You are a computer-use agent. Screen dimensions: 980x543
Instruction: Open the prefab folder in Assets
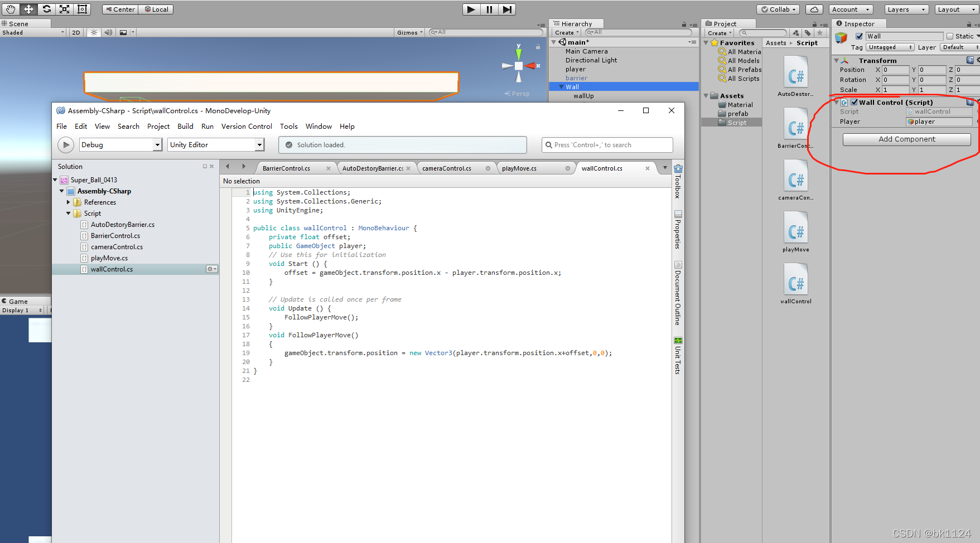pyautogui.click(x=733, y=114)
